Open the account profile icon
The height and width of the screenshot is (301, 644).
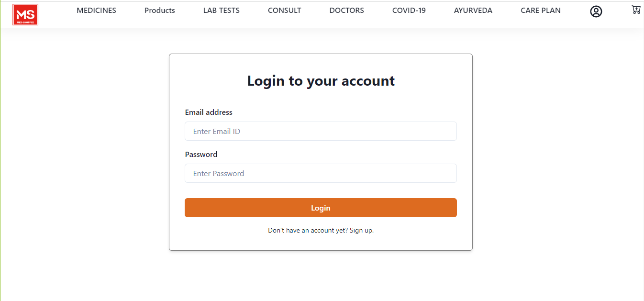pyautogui.click(x=596, y=11)
